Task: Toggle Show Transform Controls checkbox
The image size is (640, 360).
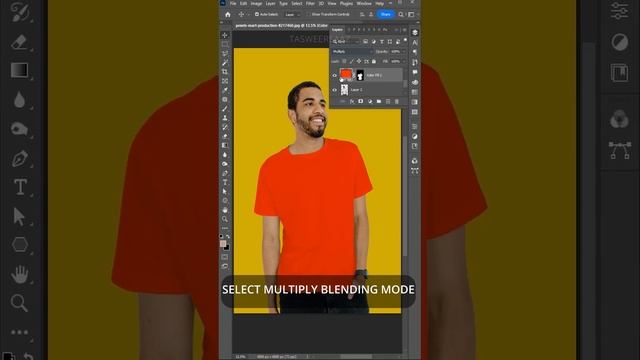Action: click(x=309, y=14)
